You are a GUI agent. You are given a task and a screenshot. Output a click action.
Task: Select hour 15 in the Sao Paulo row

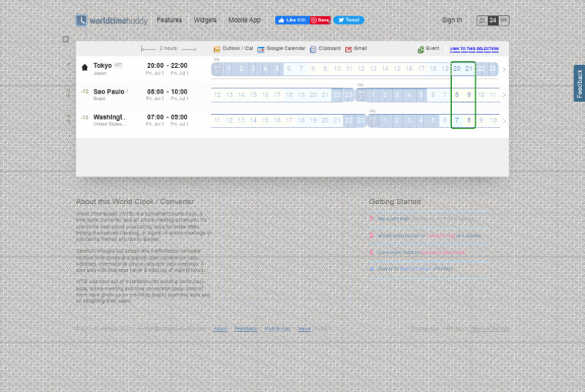click(x=253, y=94)
